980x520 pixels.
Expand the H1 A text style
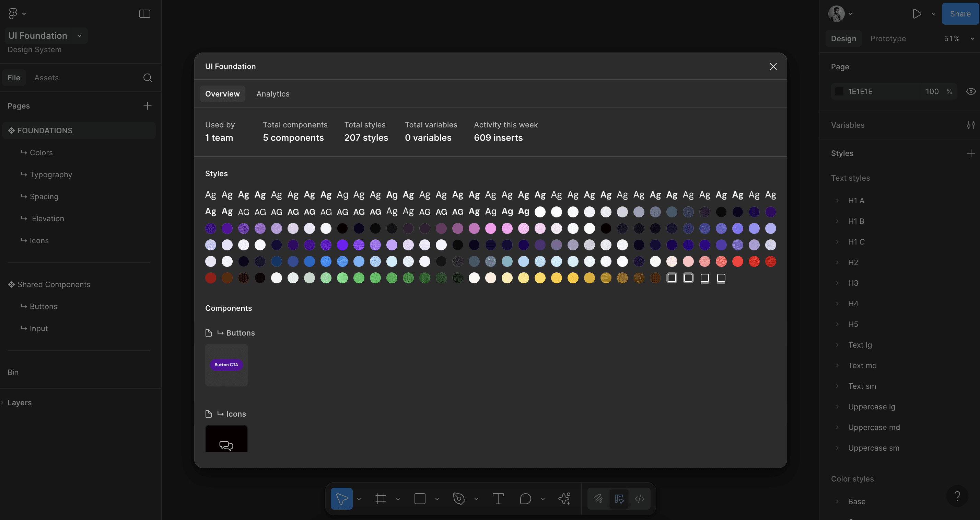(x=837, y=201)
